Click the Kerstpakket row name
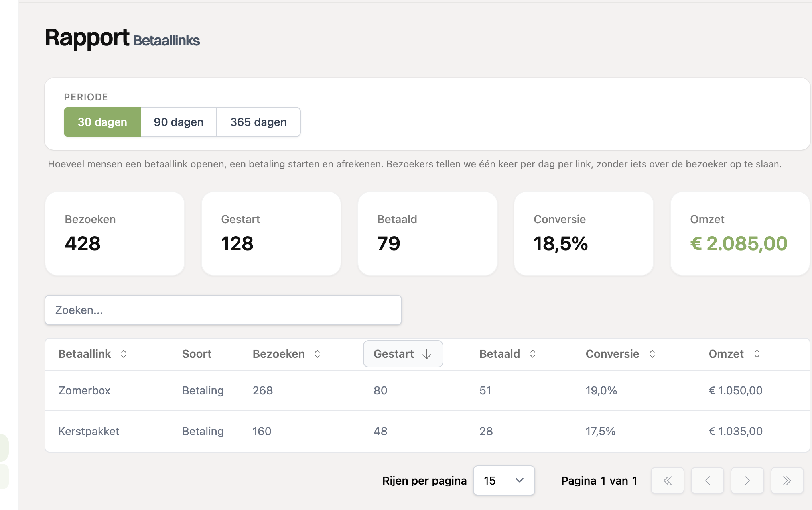The image size is (812, 510). pos(89,431)
